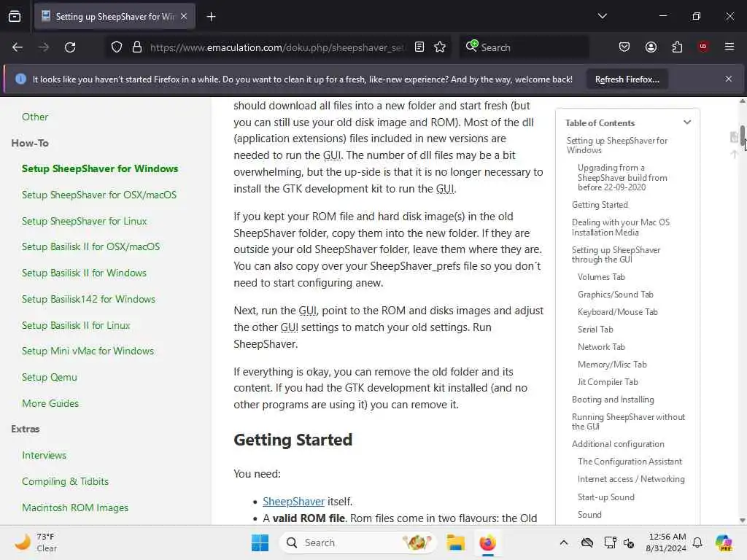Click the Refresh Firefox... button
This screenshot has width=747, height=560.
click(627, 79)
